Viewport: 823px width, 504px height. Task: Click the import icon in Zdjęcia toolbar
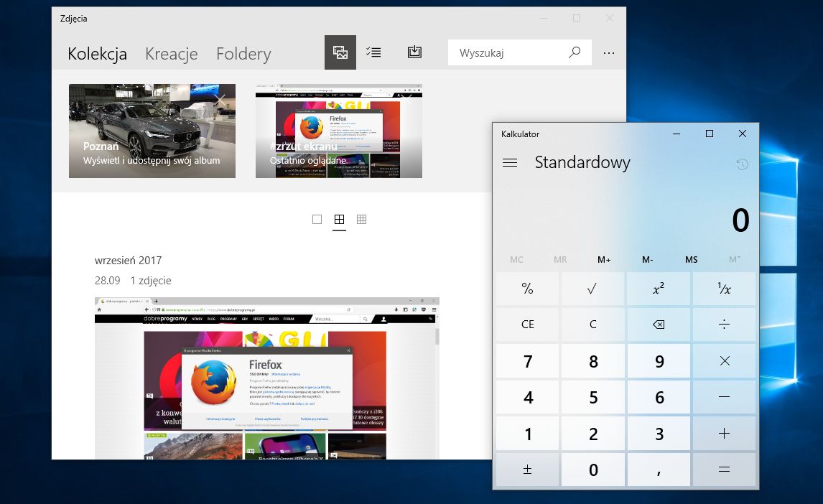click(x=414, y=52)
